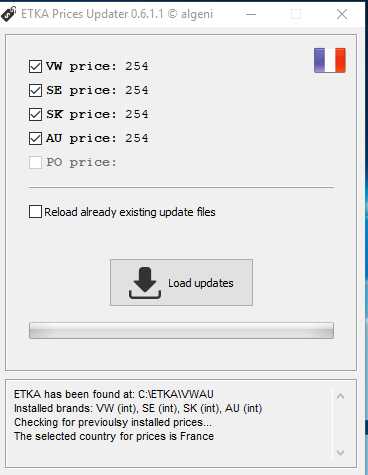Image resolution: width=368 pixels, height=475 pixels.
Task: Click the AU price: 254 label
Action: pos(97,138)
